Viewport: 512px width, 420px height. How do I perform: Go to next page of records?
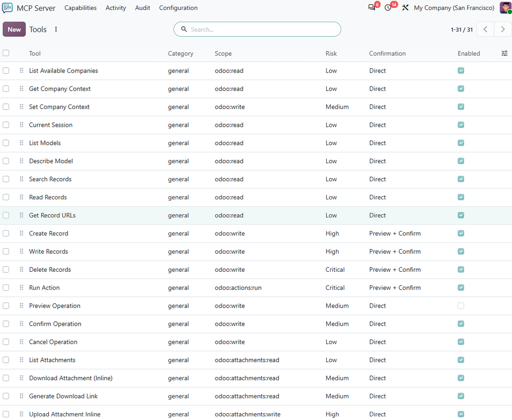coord(503,29)
